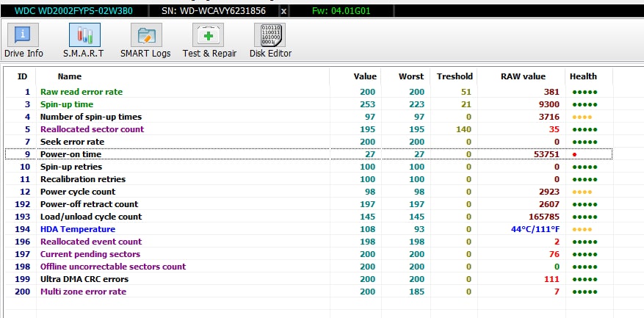Viewport: 644px width, 318px height.
Task: Select Offline uncorrectable sectors count row
Action: click(308, 267)
